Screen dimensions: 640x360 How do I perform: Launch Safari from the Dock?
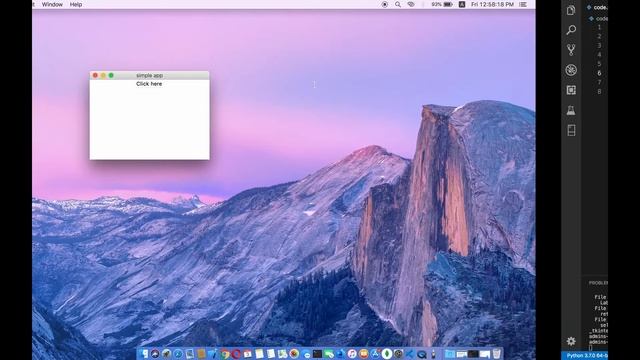coord(178,354)
